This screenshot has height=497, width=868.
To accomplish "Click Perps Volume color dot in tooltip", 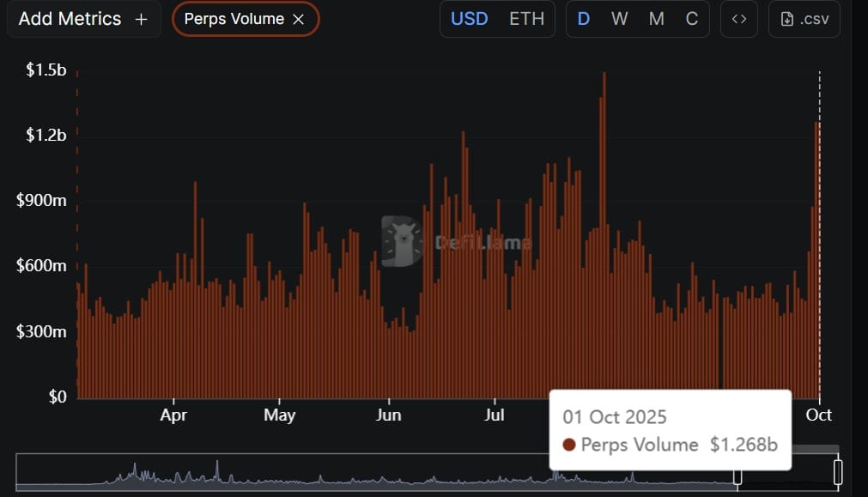I will 569,445.
